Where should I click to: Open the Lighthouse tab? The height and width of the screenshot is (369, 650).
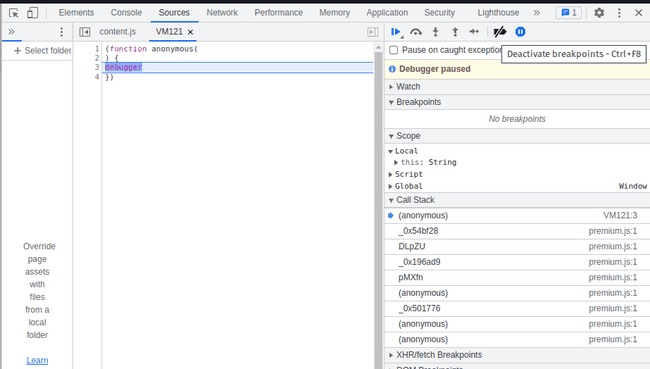pos(498,13)
